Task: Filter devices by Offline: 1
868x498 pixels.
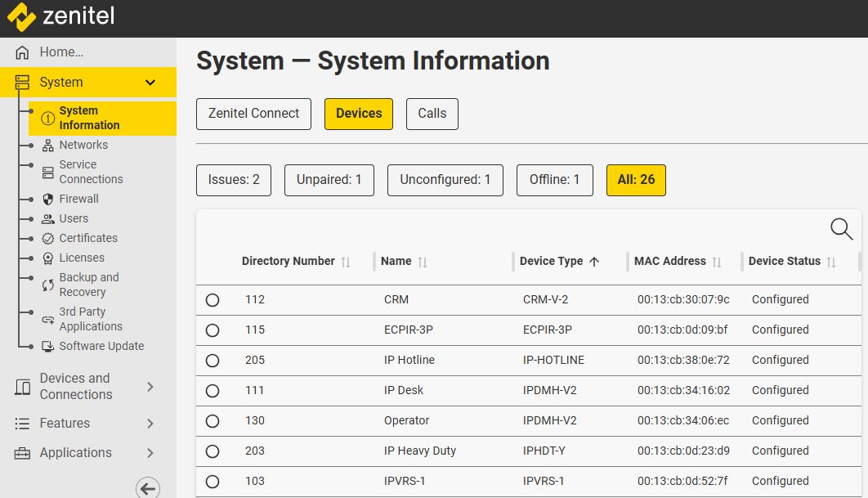Action: tap(554, 180)
